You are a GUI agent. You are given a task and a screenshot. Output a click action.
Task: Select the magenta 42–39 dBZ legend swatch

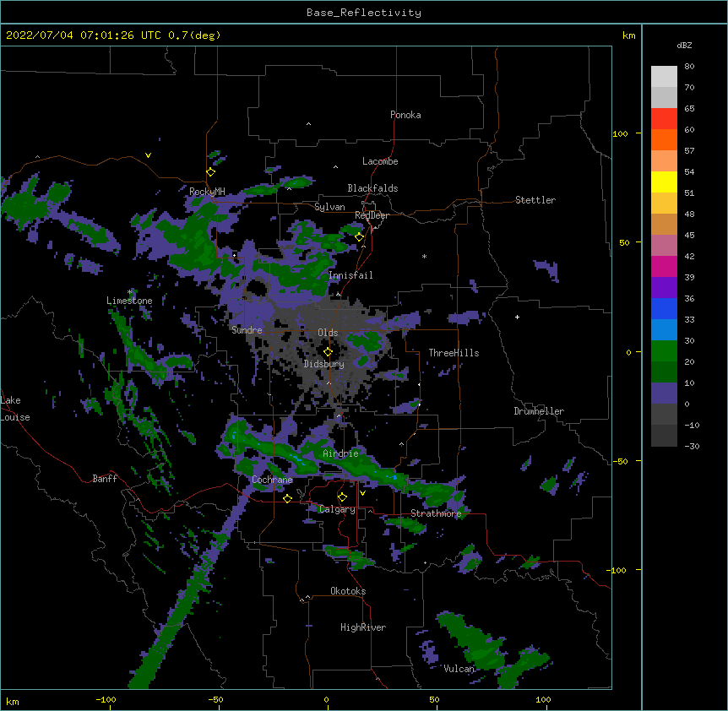pyautogui.click(x=664, y=266)
